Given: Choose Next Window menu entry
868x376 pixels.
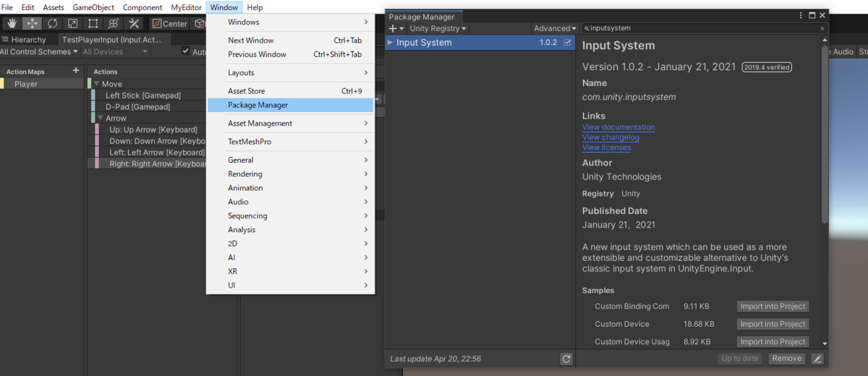Looking at the screenshot, I should 289,40.
